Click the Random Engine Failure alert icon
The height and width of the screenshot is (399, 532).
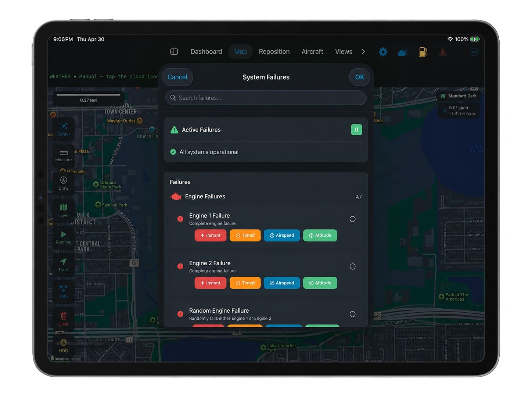[180, 314]
